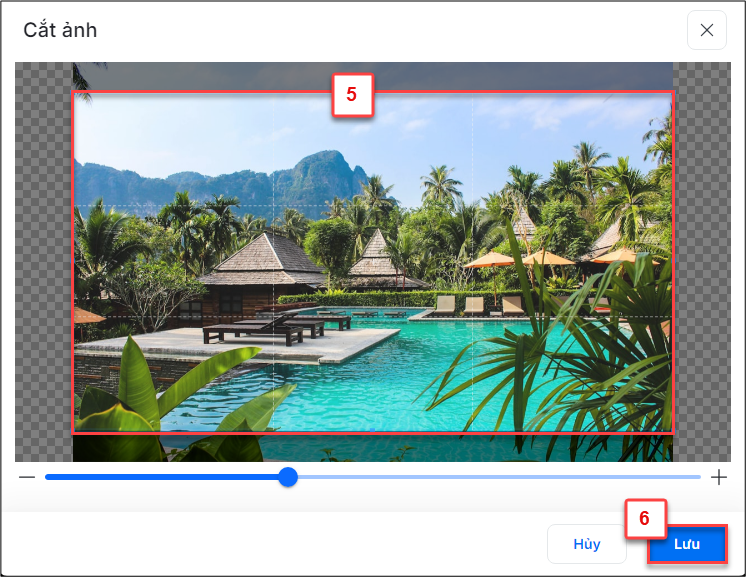Click the top-left corner of crop frame
The width and height of the screenshot is (746, 577).
point(73,92)
